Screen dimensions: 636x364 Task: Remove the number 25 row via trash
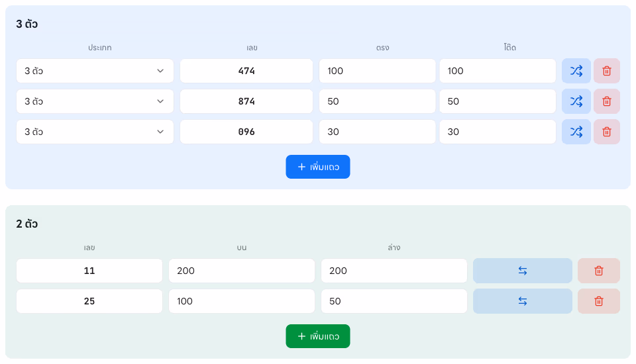599,301
